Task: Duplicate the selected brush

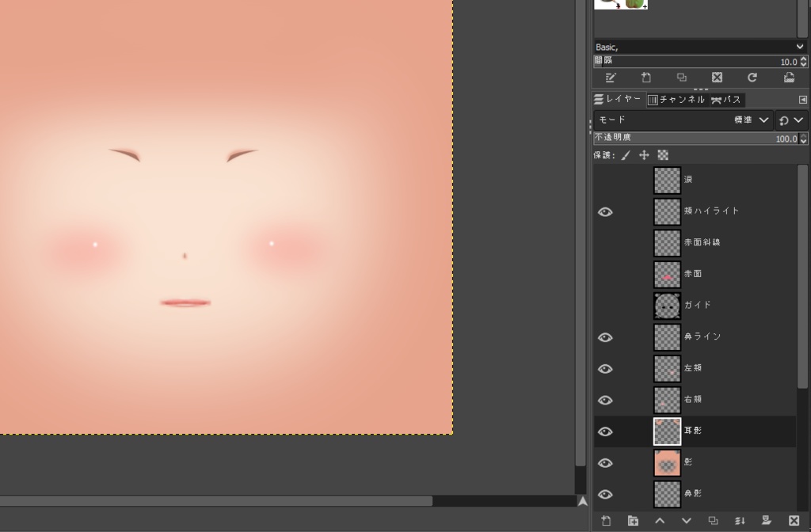Action: click(682, 78)
